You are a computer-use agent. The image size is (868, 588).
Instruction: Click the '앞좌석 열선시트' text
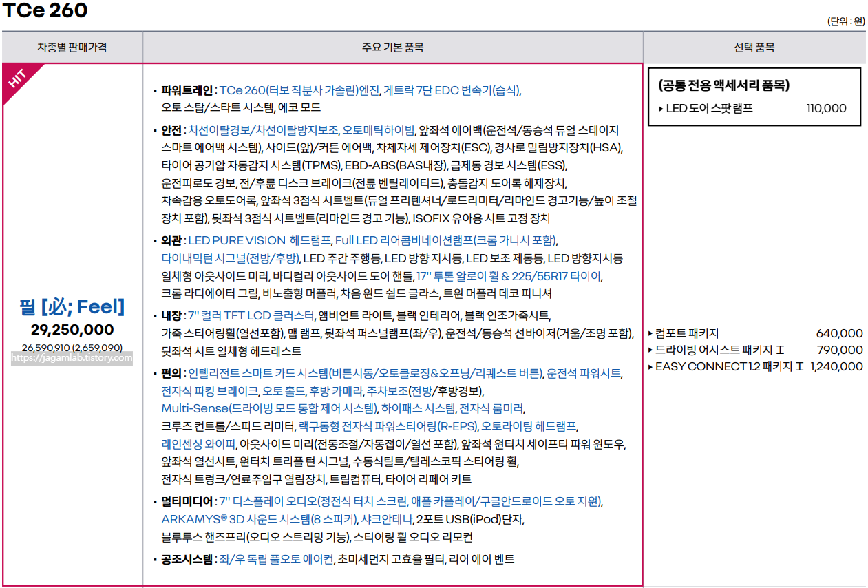[x=198, y=461]
